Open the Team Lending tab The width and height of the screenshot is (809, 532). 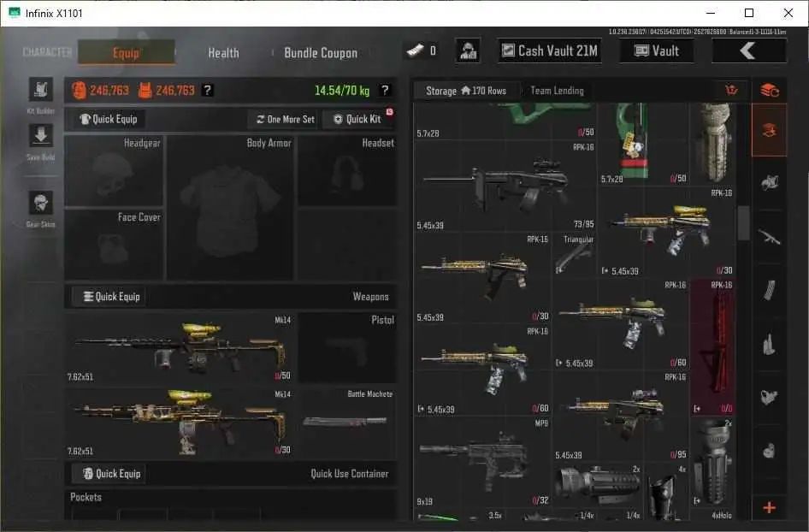tap(558, 91)
